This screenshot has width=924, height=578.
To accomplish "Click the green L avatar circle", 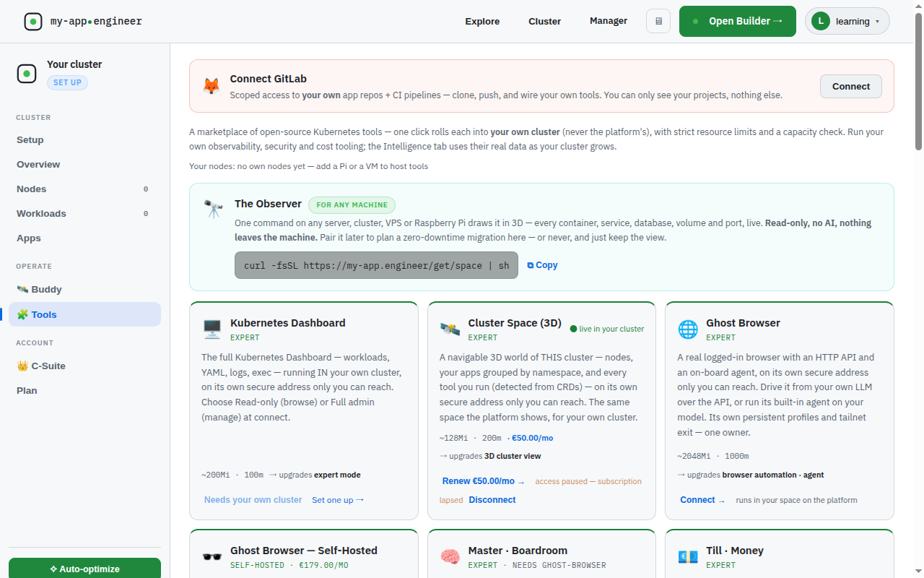I will pyautogui.click(x=821, y=21).
